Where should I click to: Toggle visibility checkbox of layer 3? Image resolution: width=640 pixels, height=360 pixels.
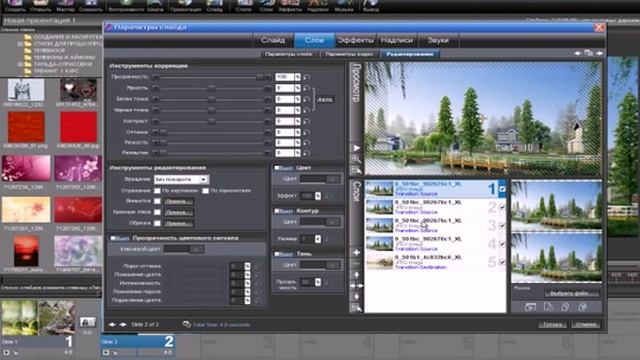coord(502,225)
